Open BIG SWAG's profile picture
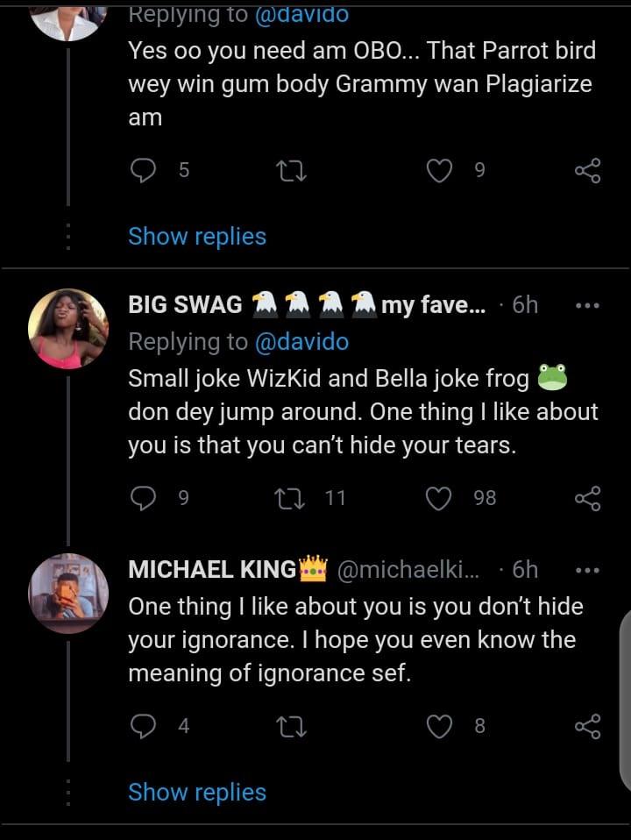 tap(68, 328)
